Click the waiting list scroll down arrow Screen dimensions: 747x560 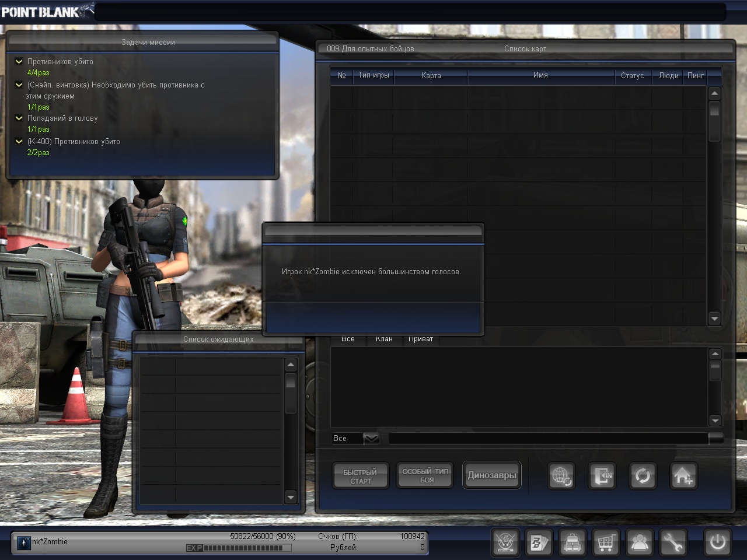[x=291, y=497]
